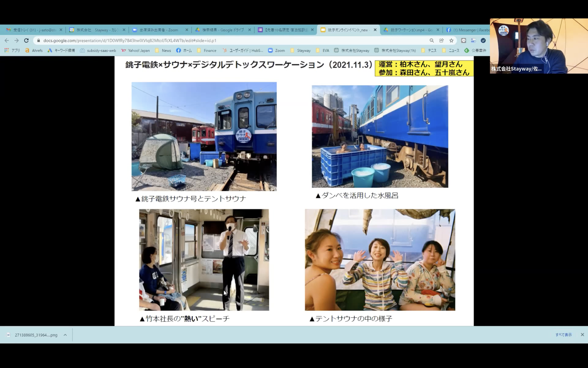This screenshot has width=588, height=368.
Task: Expand the Stayway bookmark folder
Action: tap(301, 50)
